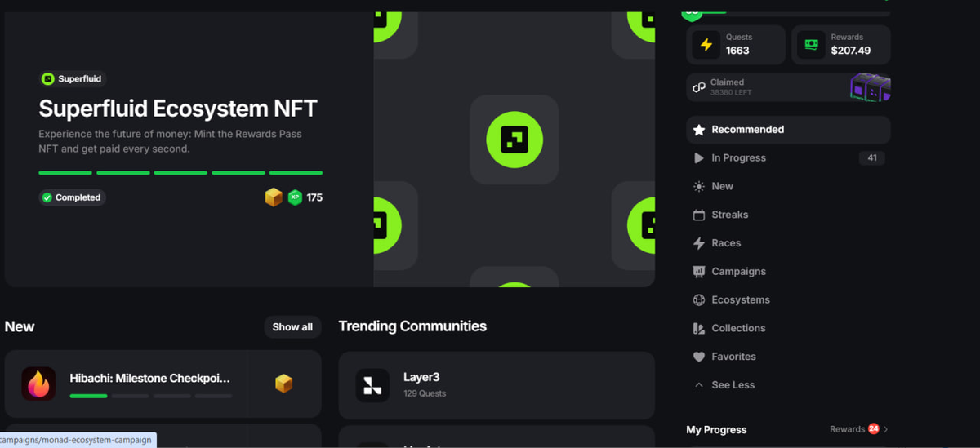Image resolution: width=980 pixels, height=448 pixels.
Task: Click the Favorites heart icon
Action: click(x=699, y=357)
